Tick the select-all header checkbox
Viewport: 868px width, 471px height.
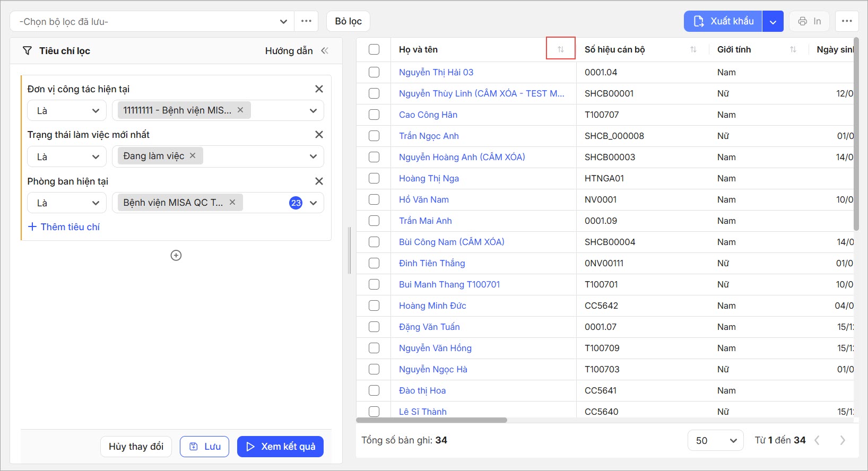click(374, 49)
